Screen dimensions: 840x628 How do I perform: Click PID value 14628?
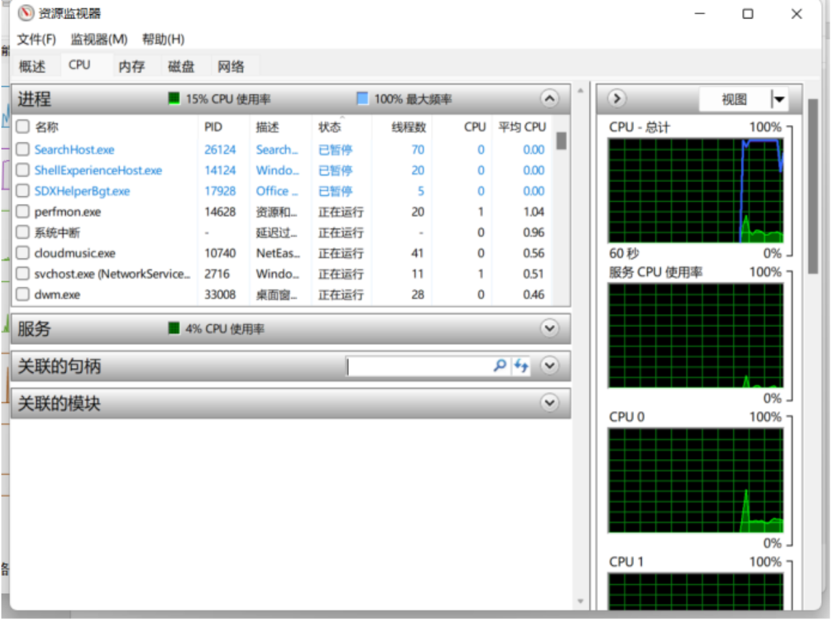(220, 211)
